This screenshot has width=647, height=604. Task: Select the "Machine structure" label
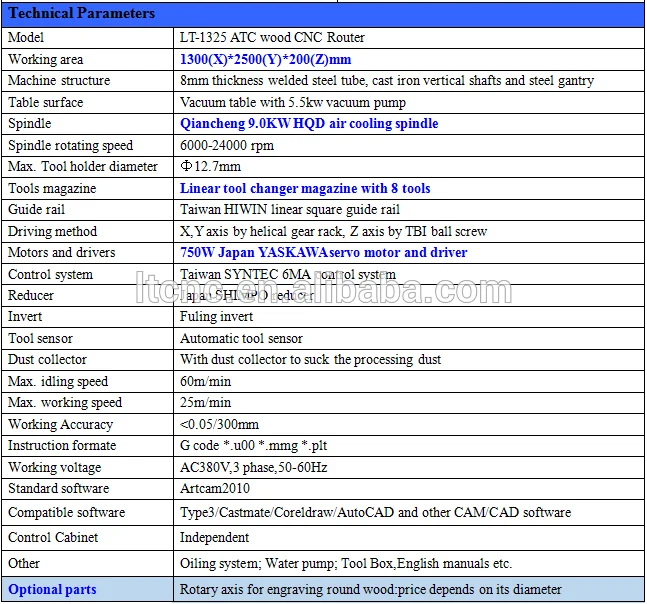[59, 80]
